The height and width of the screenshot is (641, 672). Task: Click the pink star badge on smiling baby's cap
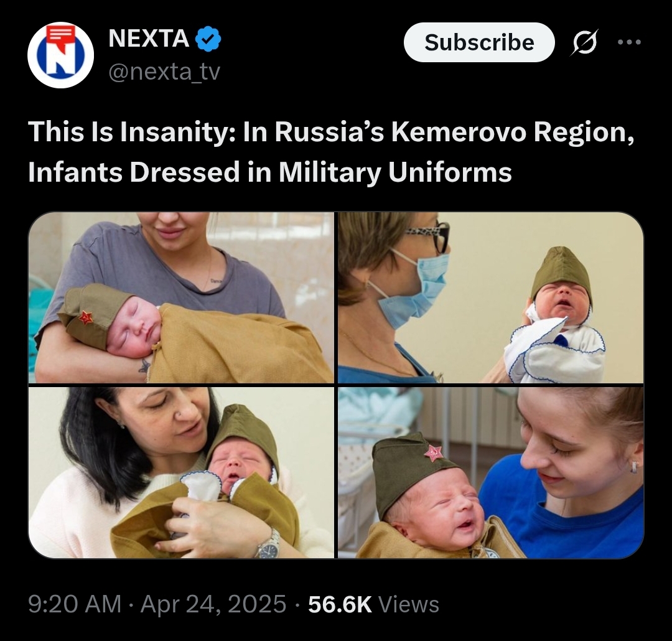click(433, 453)
